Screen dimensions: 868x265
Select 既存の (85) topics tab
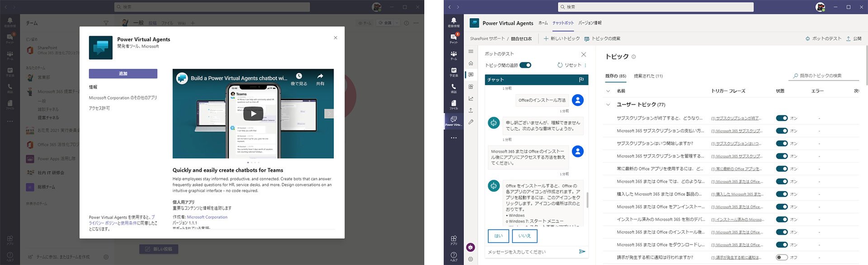[615, 76]
